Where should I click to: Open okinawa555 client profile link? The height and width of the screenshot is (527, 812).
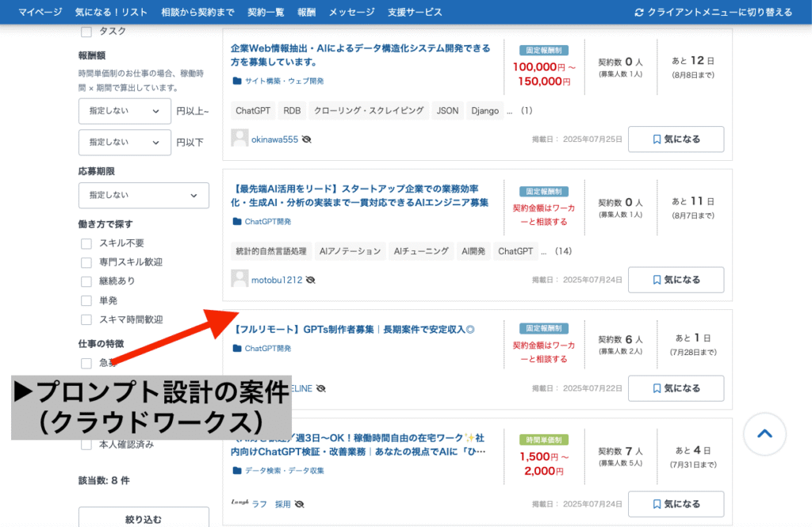274,139
